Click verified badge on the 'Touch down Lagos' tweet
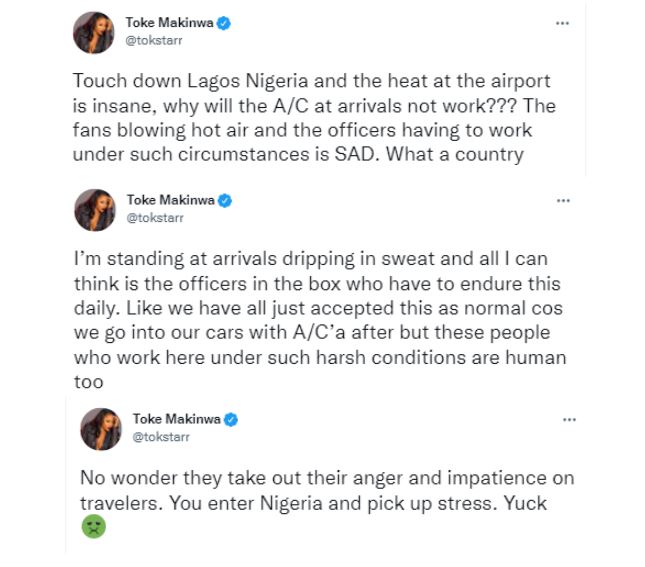The width and height of the screenshot is (645, 567). pyautogui.click(x=224, y=23)
